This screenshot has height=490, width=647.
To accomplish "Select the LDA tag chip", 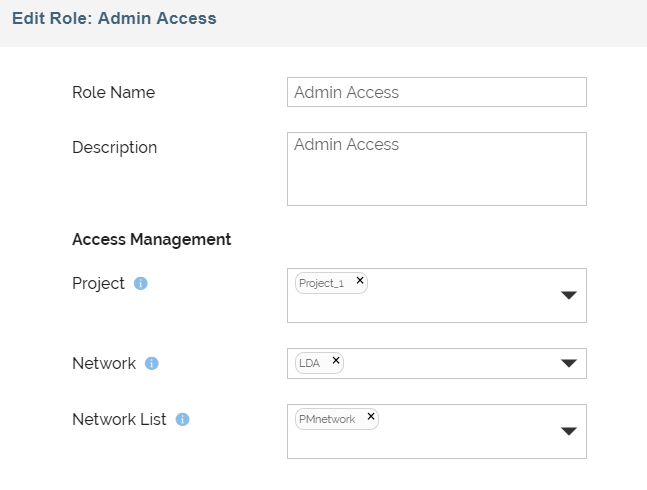I will pos(310,363).
